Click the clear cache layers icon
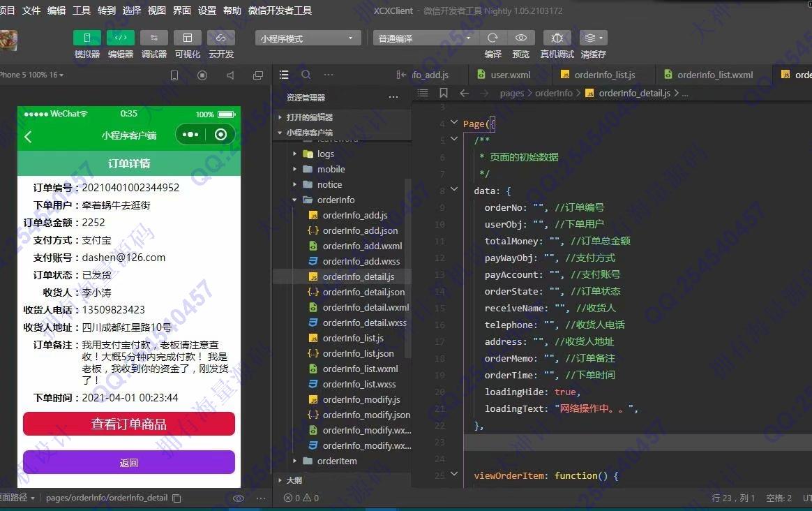Screen dimensions: 812x511 pos(594,38)
